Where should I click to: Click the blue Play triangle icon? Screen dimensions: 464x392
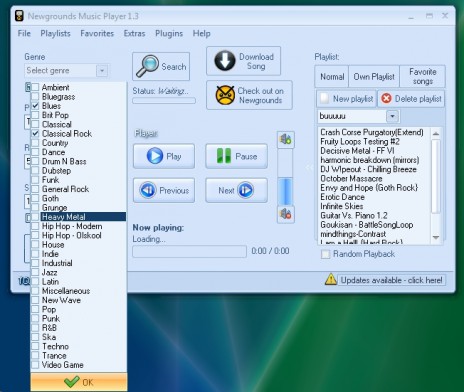155,156
